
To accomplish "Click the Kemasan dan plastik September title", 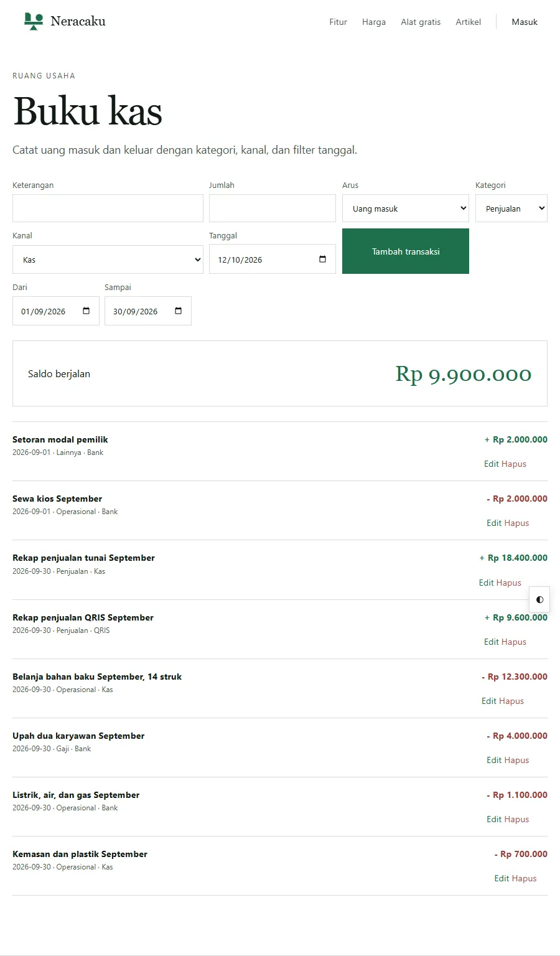I will click(x=80, y=854).
